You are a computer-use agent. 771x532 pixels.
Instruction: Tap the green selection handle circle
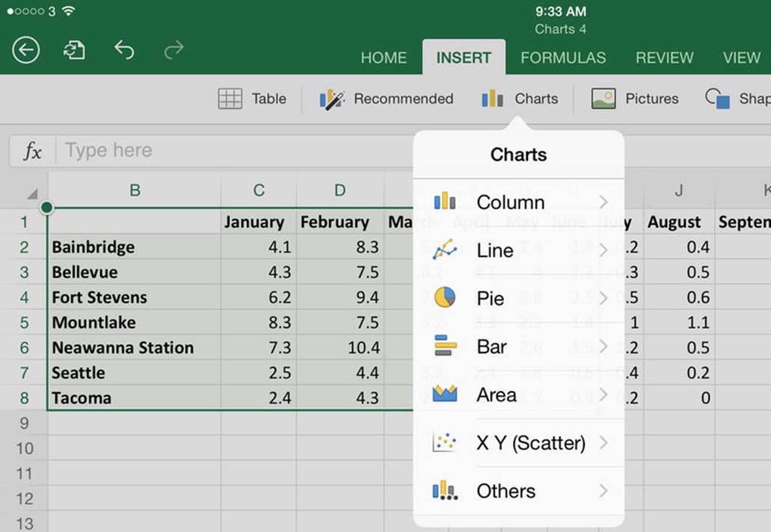click(x=46, y=207)
